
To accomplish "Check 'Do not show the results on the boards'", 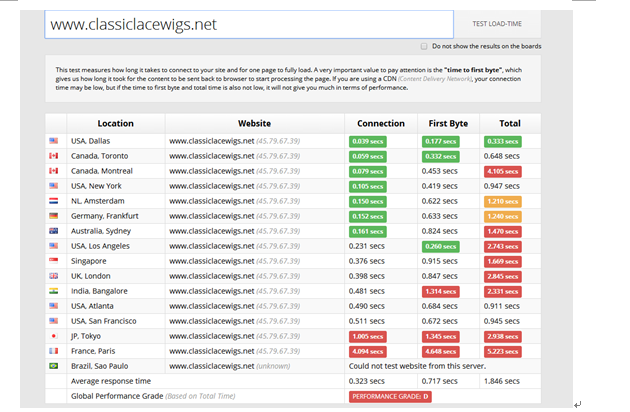I will (x=424, y=46).
